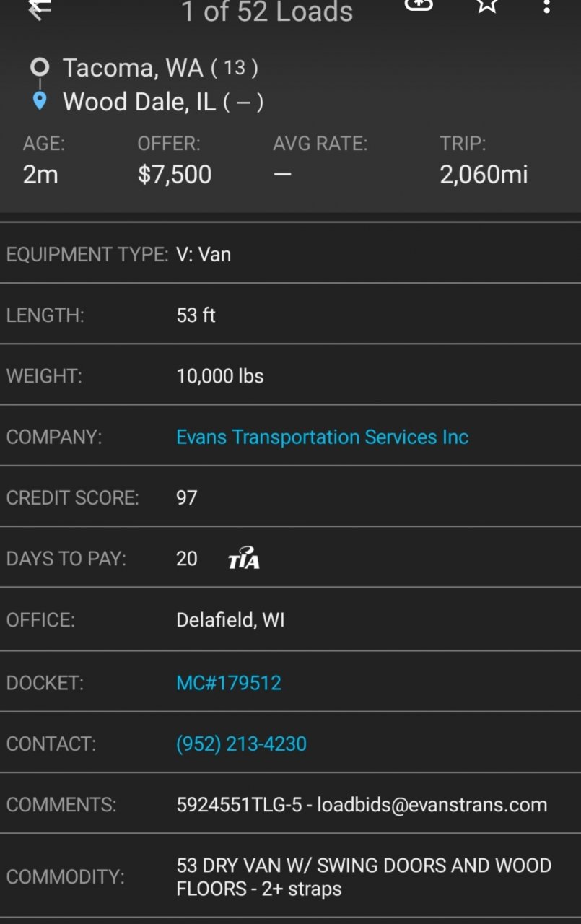Tap the commodity description text

(x=364, y=876)
